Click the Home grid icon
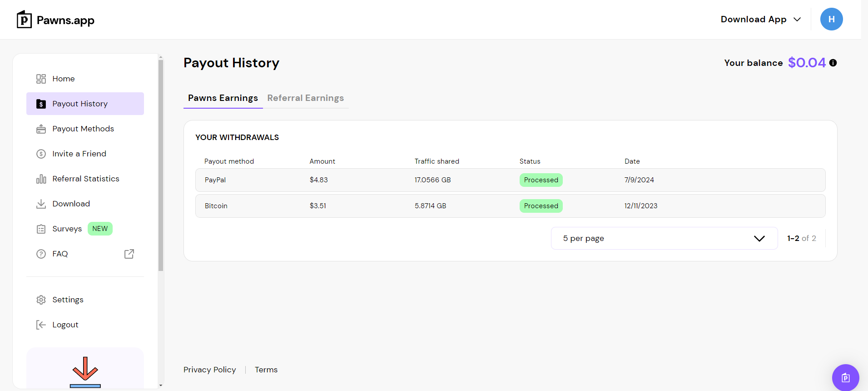 41,79
